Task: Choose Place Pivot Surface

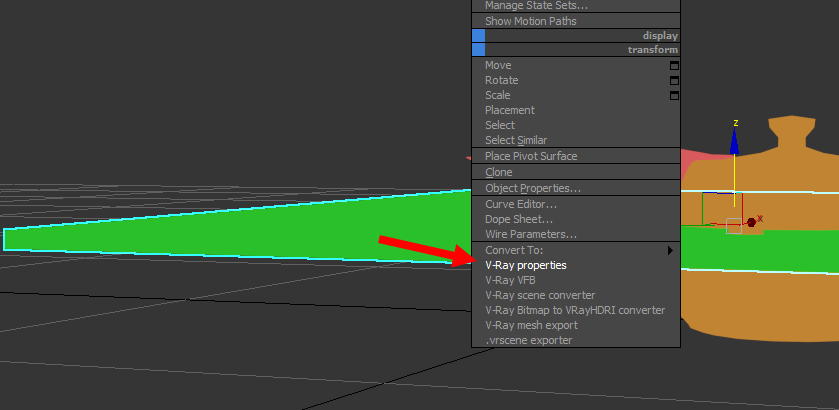Action: (x=576, y=156)
